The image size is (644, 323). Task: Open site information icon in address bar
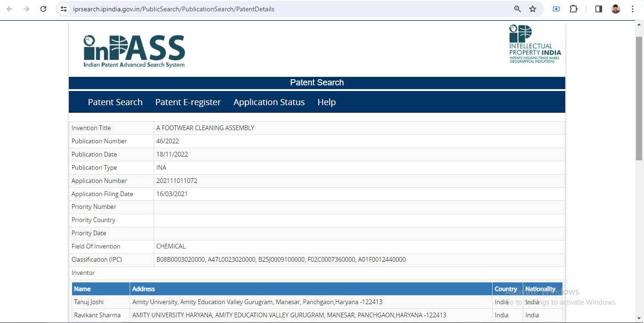[64, 9]
